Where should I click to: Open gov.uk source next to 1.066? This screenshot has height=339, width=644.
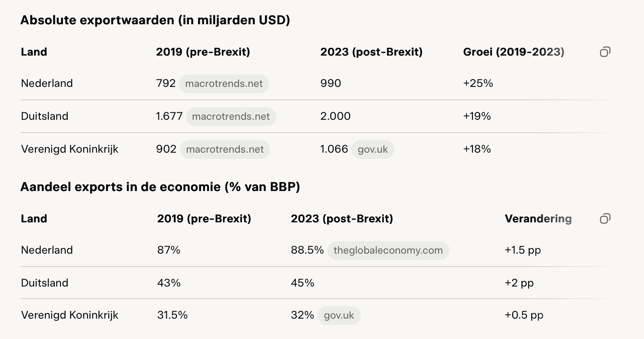point(372,150)
